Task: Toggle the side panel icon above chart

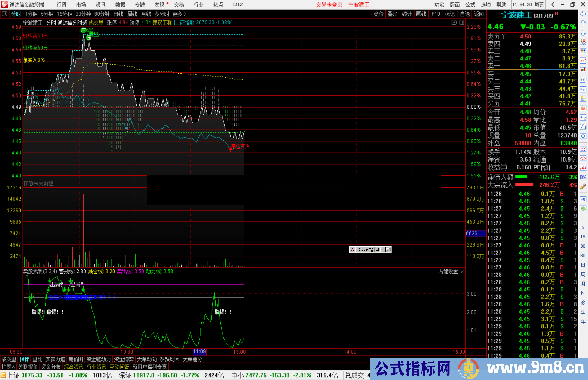Action: click(462, 22)
